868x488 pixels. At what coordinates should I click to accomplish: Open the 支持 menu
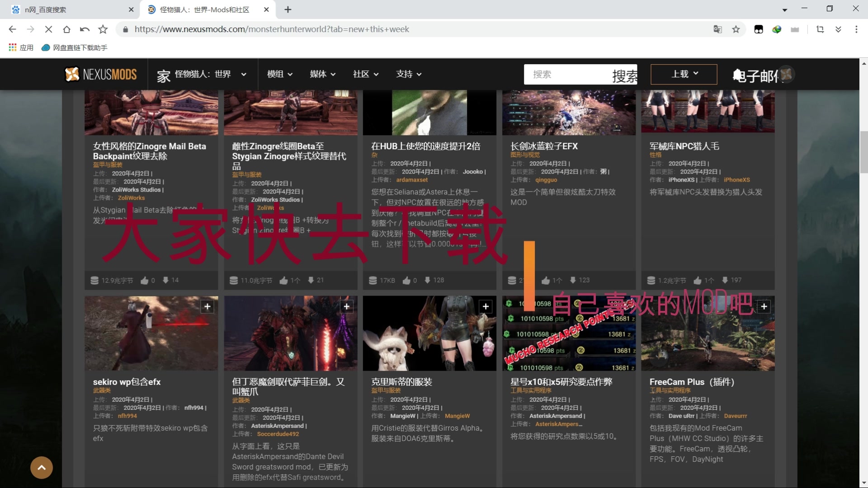coord(409,74)
